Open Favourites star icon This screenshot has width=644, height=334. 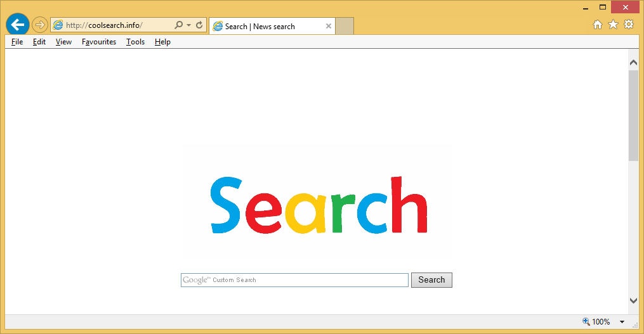coord(613,25)
